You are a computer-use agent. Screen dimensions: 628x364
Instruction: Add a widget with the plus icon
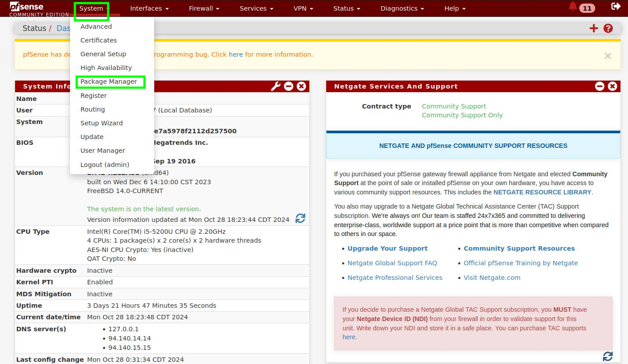coord(593,28)
